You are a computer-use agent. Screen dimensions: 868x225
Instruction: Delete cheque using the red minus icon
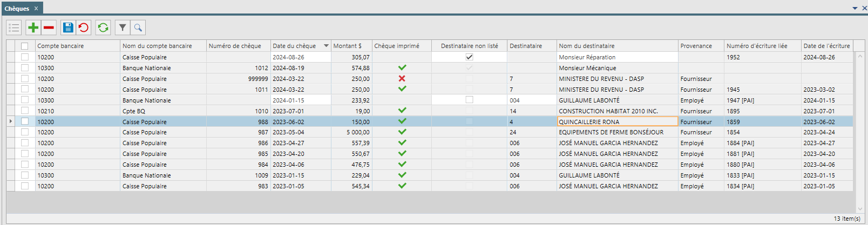49,28
